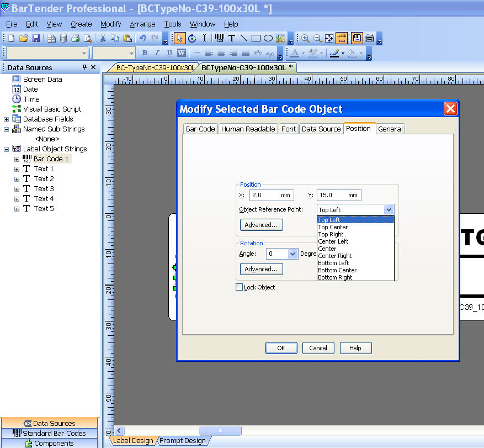This screenshot has height=448, width=484.
Task: Open the Font tab in dialog
Action: click(289, 129)
